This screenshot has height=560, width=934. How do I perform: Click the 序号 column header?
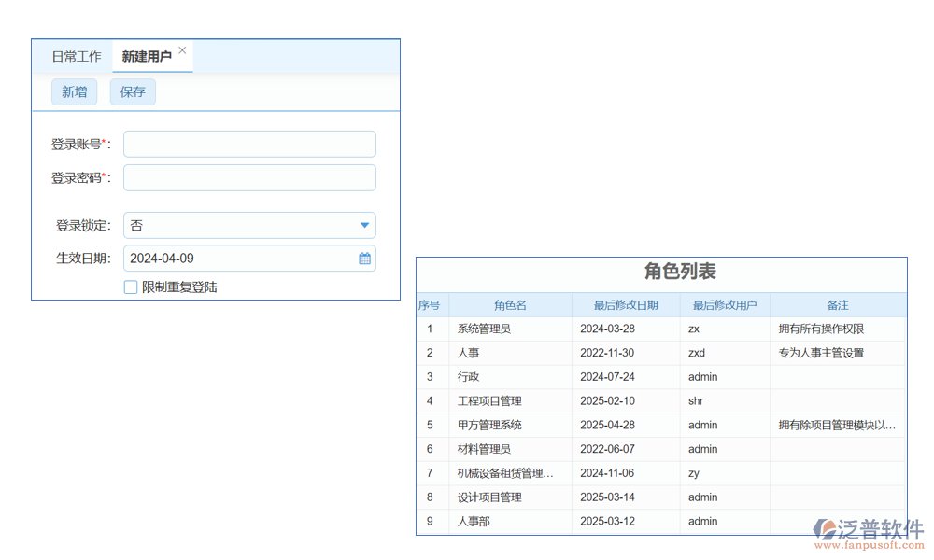[x=430, y=305]
